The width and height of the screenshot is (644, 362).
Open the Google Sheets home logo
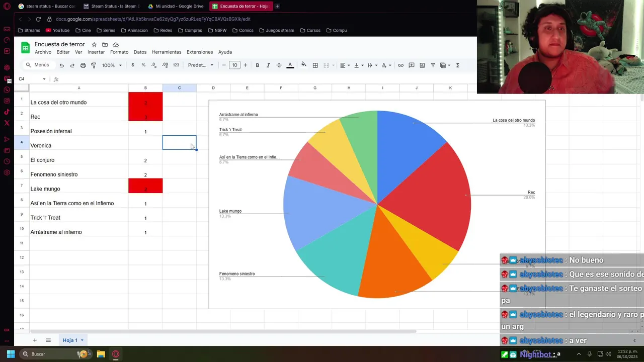pyautogui.click(x=25, y=48)
